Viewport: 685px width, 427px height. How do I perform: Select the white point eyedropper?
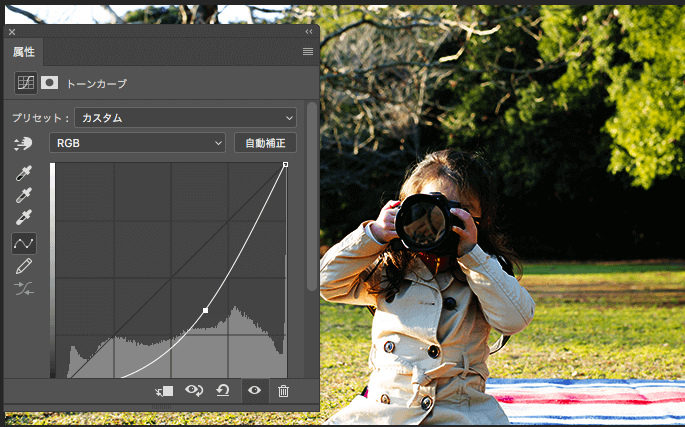(24, 217)
